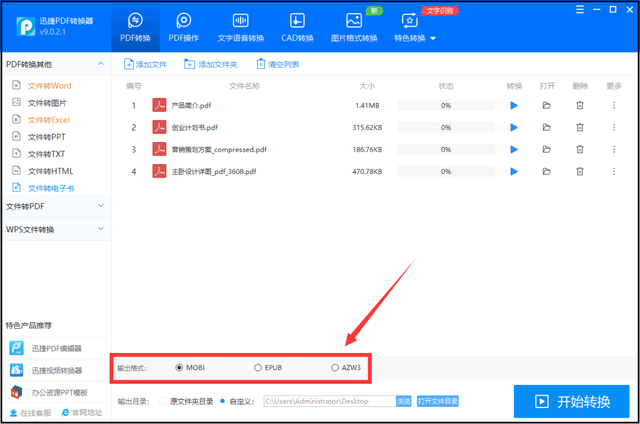
Task: Open the 文字语音转换 tab
Action: click(240, 28)
